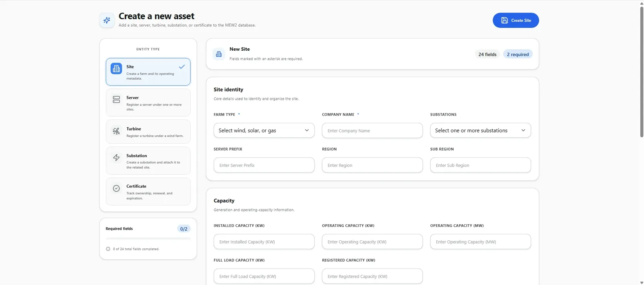The width and height of the screenshot is (644, 285).
Task: Click the Capacity section heading
Action: tap(224, 200)
